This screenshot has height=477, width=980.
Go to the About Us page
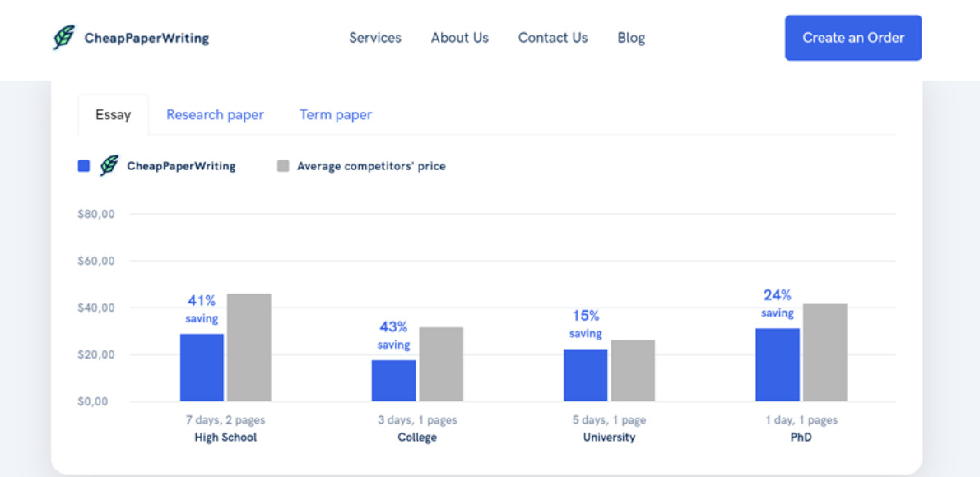[x=460, y=38]
